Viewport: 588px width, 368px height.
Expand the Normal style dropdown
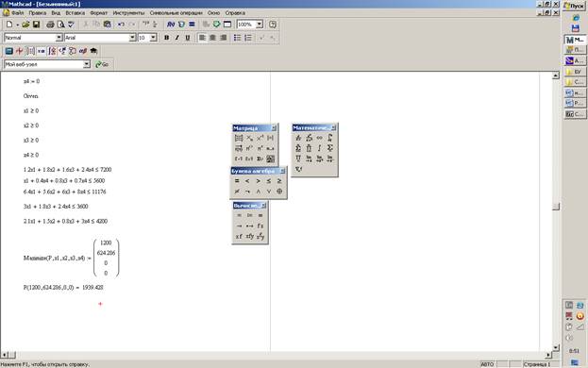(59, 38)
